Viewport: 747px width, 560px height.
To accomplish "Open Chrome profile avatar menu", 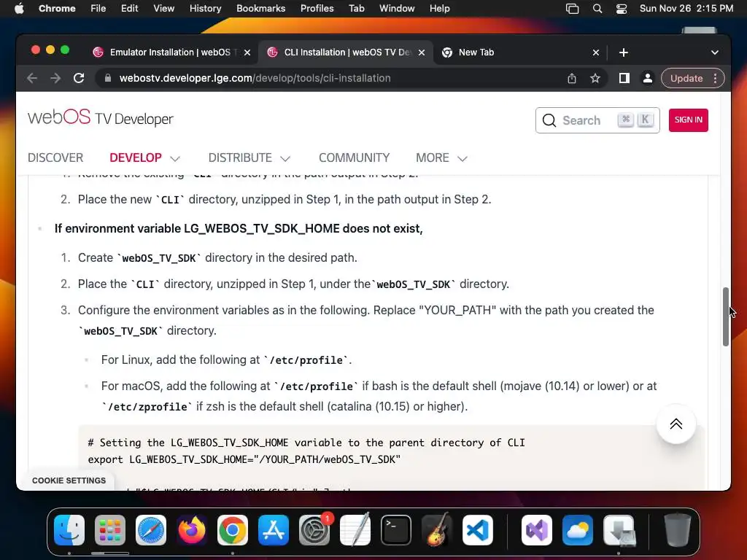I will click(648, 78).
